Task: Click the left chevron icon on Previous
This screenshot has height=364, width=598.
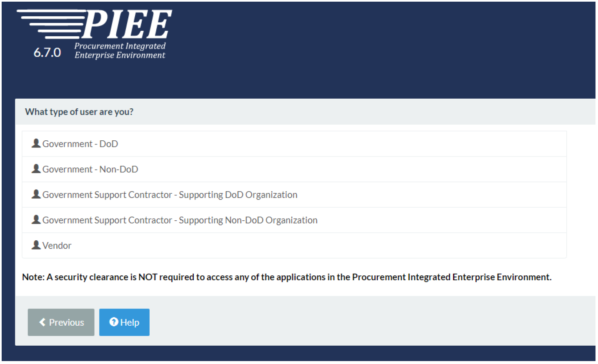Action: [x=42, y=322]
